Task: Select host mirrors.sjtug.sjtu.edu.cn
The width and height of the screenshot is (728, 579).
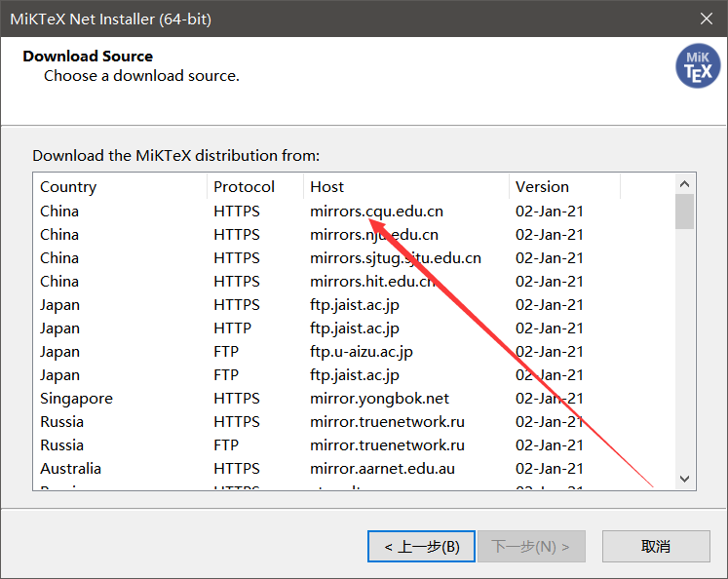Action: [x=396, y=258]
